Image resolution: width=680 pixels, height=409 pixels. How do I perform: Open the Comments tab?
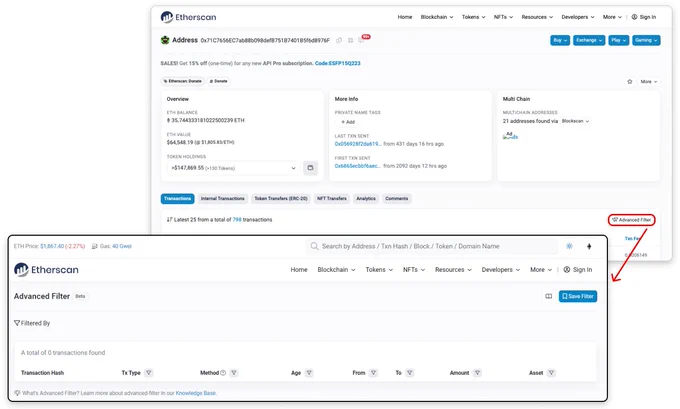coord(397,199)
